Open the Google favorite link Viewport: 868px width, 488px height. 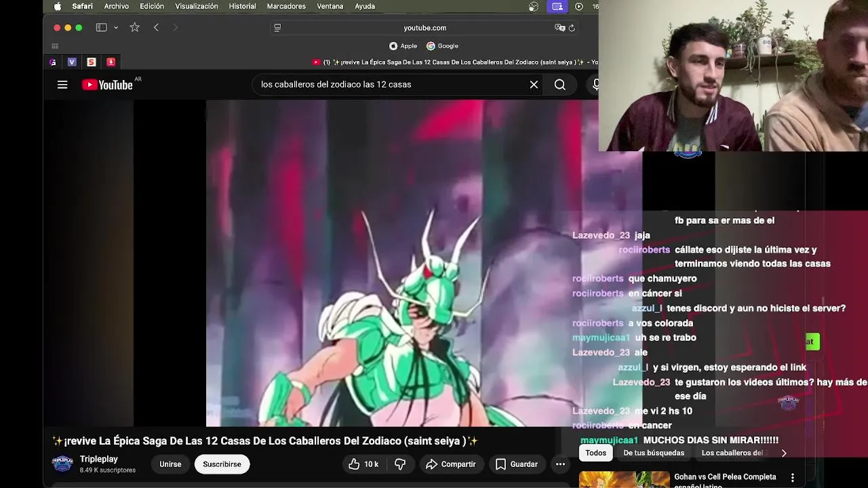pos(442,46)
